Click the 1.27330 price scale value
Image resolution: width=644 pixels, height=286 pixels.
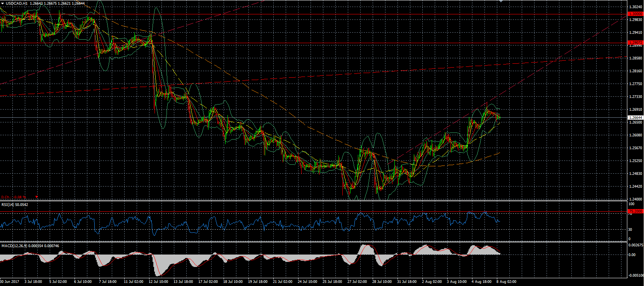635,97
